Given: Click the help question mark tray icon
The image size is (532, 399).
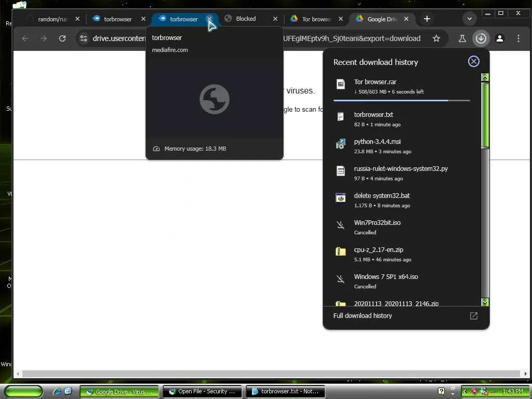Looking at the screenshot, I should [441, 391].
